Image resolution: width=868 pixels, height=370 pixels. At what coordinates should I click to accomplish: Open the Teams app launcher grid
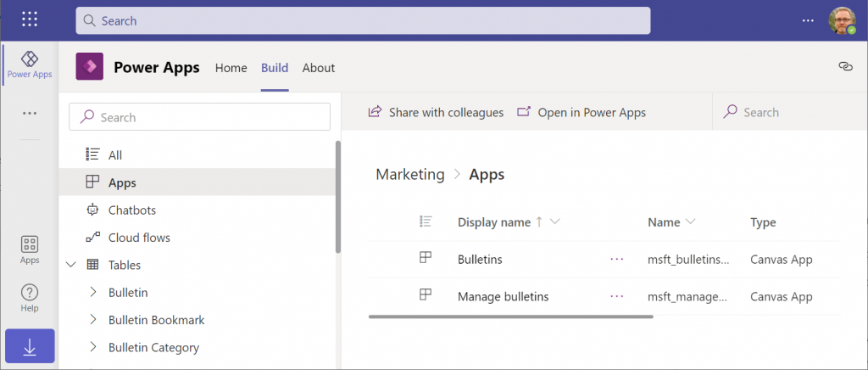point(30,19)
